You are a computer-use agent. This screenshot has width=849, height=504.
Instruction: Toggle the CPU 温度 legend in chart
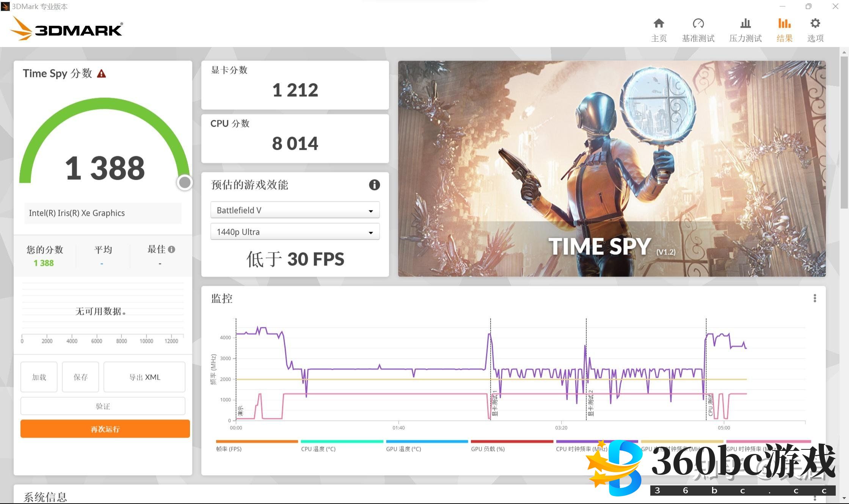[x=319, y=449]
